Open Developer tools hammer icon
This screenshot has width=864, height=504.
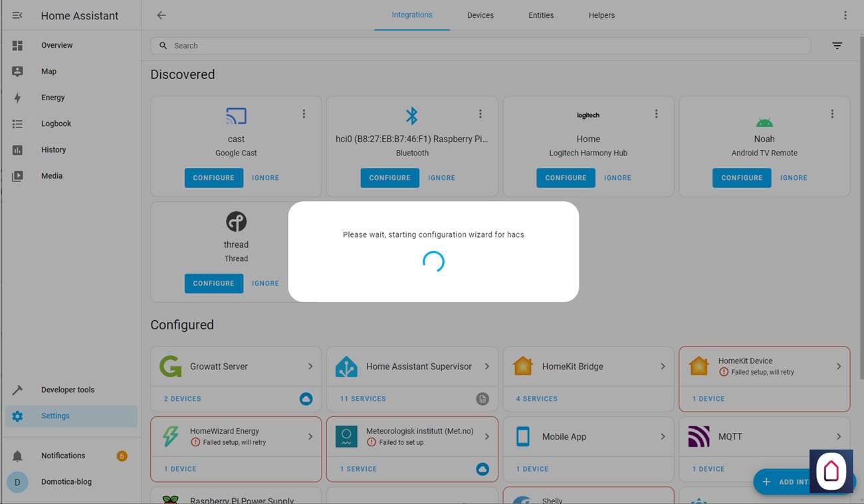[17, 390]
